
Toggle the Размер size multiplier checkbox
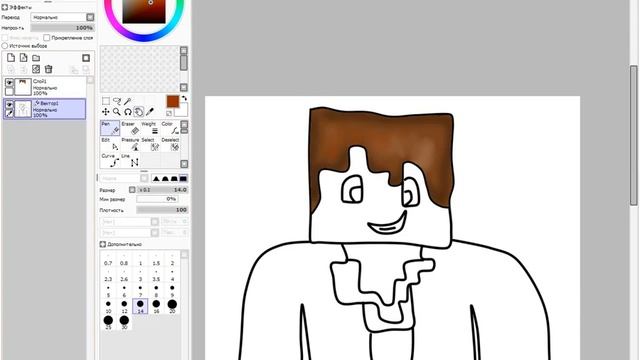point(132,190)
